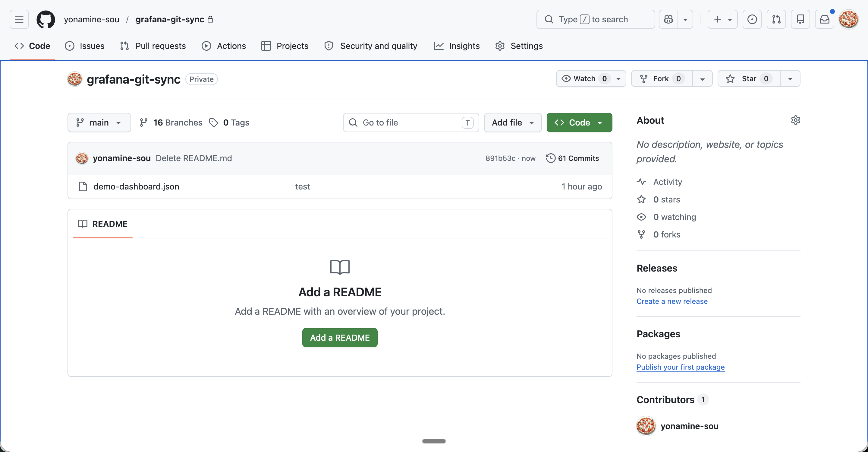This screenshot has height=452, width=868.
Task: Open the demo-dashboard.json file
Action: click(x=136, y=186)
